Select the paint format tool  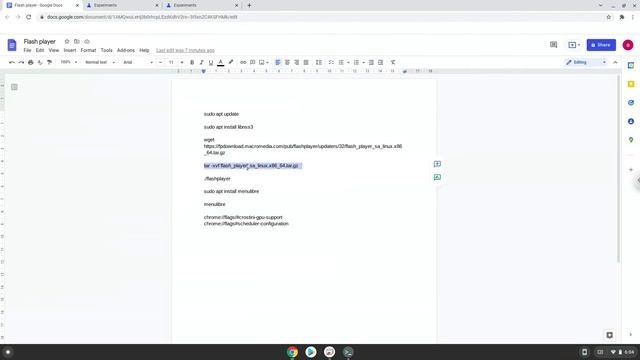pos(49,62)
